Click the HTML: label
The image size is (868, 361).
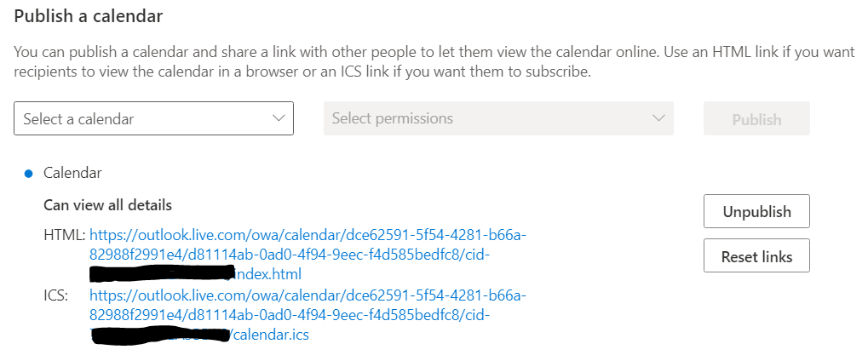coord(64,234)
